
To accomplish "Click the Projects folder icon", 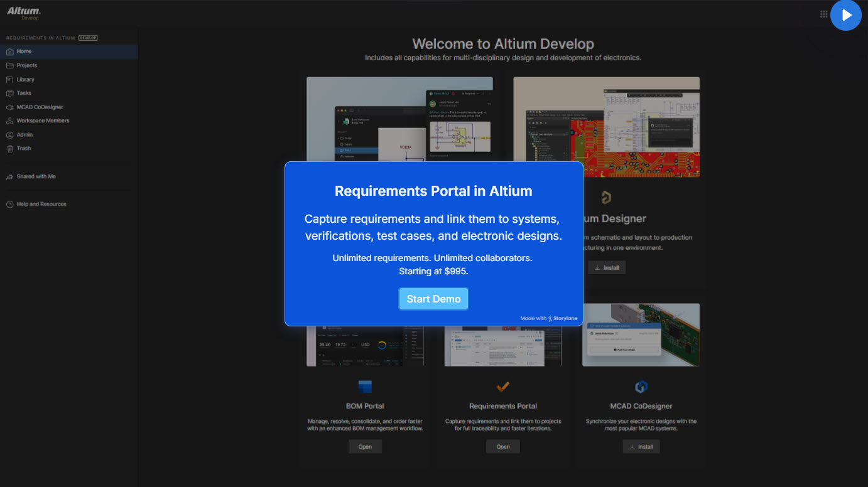I will [10, 65].
